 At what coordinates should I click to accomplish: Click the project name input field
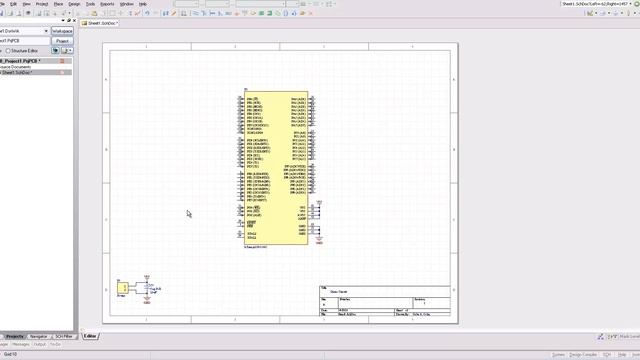point(24,41)
